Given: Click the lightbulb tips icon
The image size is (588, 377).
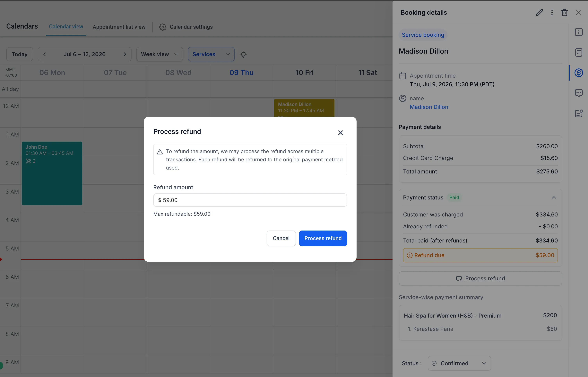Looking at the screenshot, I should tap(243, 54).
